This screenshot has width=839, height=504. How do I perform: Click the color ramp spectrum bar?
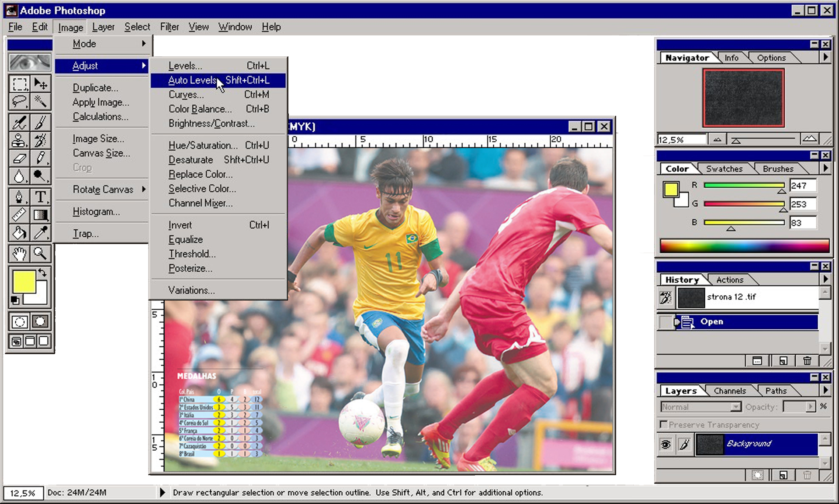pyautogui.click(x=744, y=246)
